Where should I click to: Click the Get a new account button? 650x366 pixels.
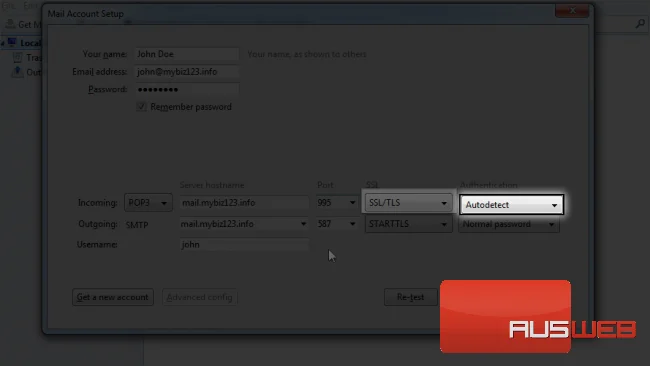[113, 297]
